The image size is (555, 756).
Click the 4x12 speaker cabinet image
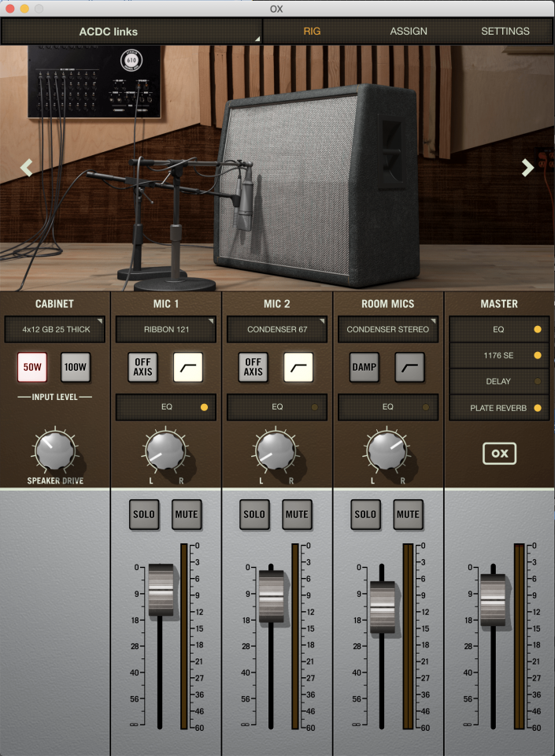[x=318, y=186]
